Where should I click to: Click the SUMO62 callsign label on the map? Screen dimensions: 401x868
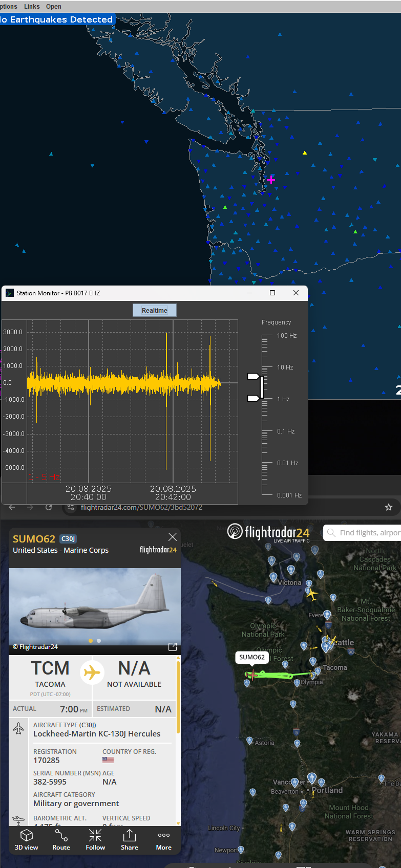[x=252, y=657]
